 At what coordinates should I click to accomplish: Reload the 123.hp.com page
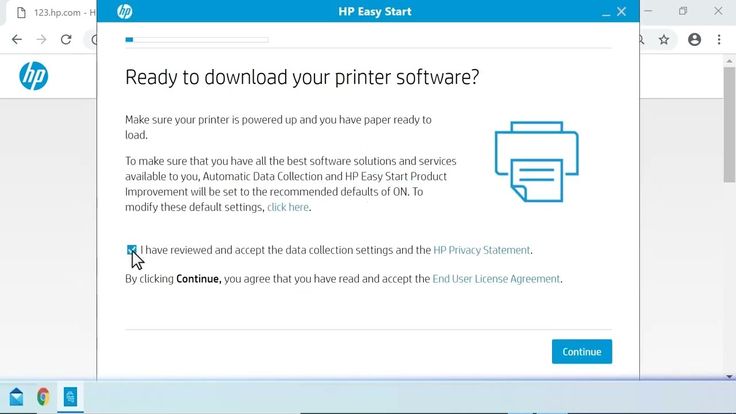pyautogui.click(x=66, y=39)
